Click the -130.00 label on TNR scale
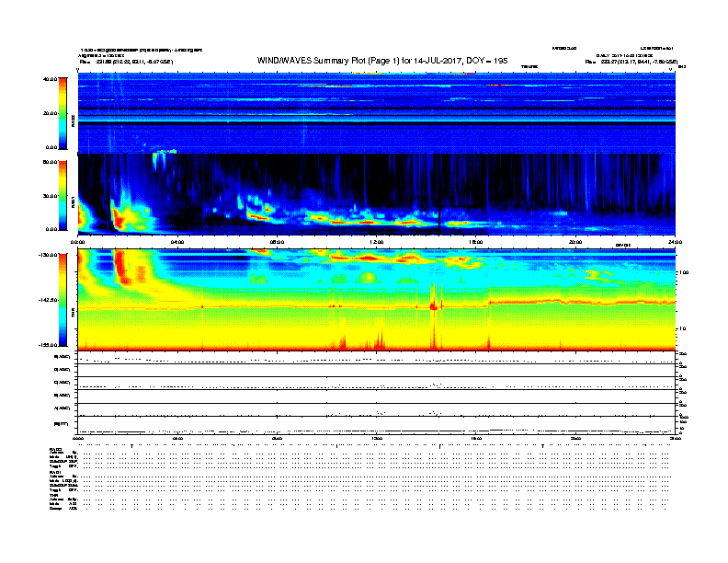The width and height of the screenshot is (728, 563). pyautogui.click(x=49, y=255)
